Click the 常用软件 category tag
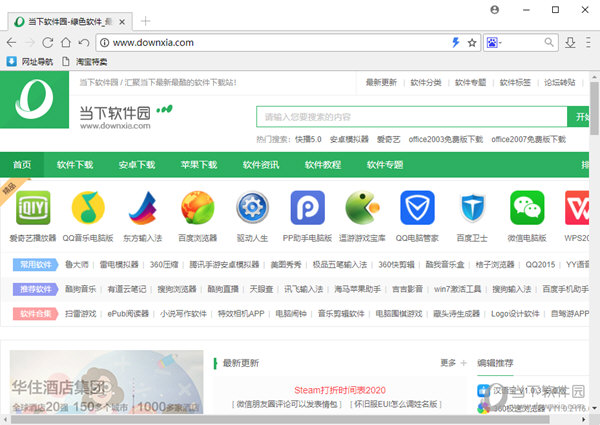The height and width of the screenshot is (425, 600). 35,264
